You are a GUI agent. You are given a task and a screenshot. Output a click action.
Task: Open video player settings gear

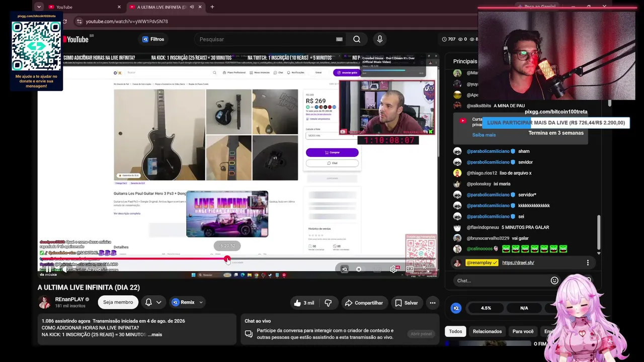click(x=393, y=269)
